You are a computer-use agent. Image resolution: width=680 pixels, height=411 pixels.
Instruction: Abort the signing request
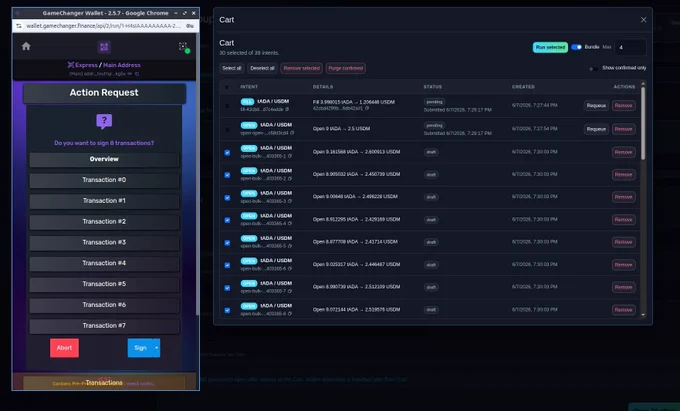(x=64, y=348)
